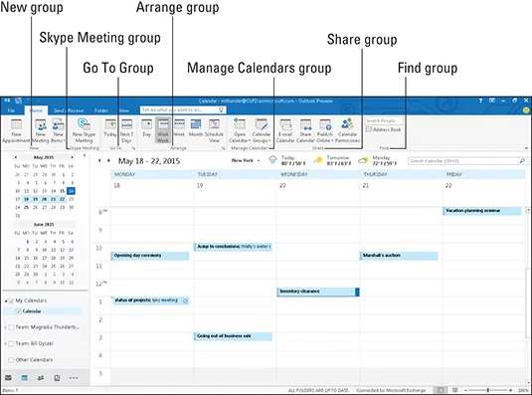Screen dimensions: 532x395
Task: Open the Marshall's auction appointment
Action: pos(399,256)
